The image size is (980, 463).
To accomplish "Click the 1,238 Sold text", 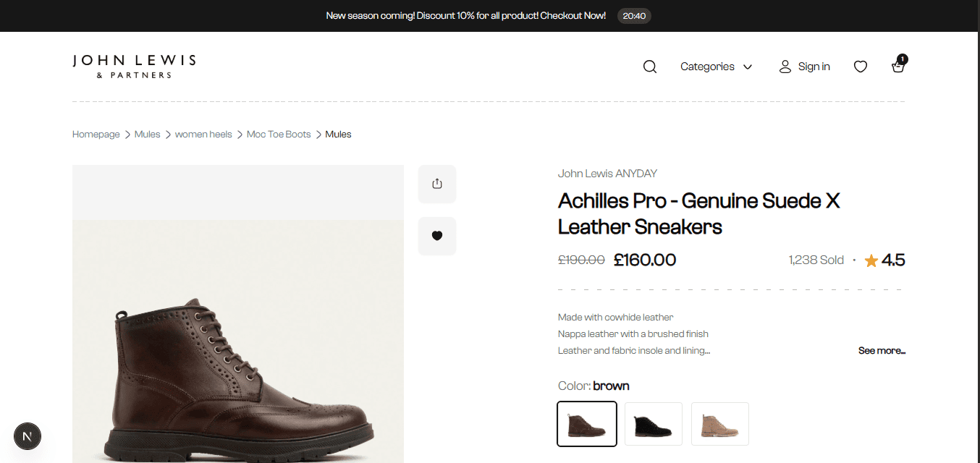I will [816, 260].
